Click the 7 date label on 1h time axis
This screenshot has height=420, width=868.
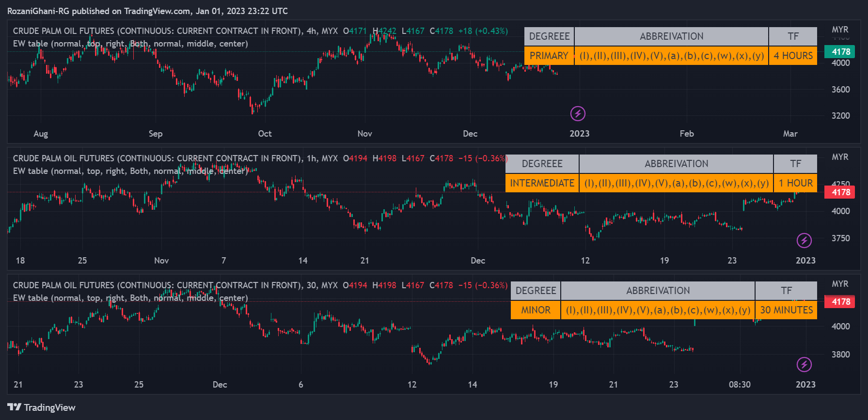(224, 261)
